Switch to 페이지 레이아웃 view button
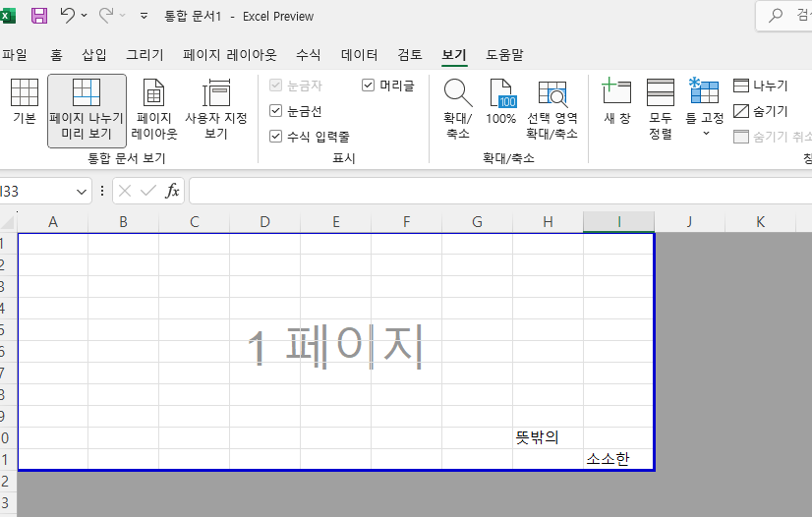This screenshot has width=812, height=517. point(153,110)
